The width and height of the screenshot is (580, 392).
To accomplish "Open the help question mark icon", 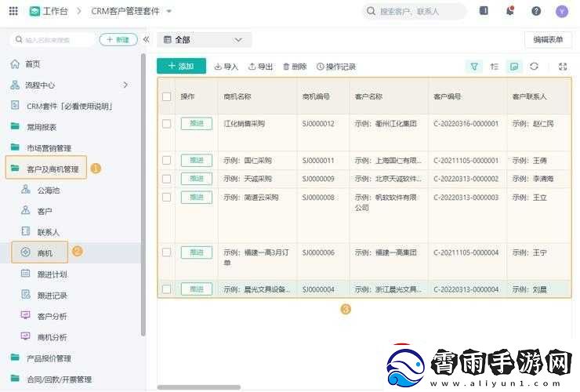I will tap(536, 11).
